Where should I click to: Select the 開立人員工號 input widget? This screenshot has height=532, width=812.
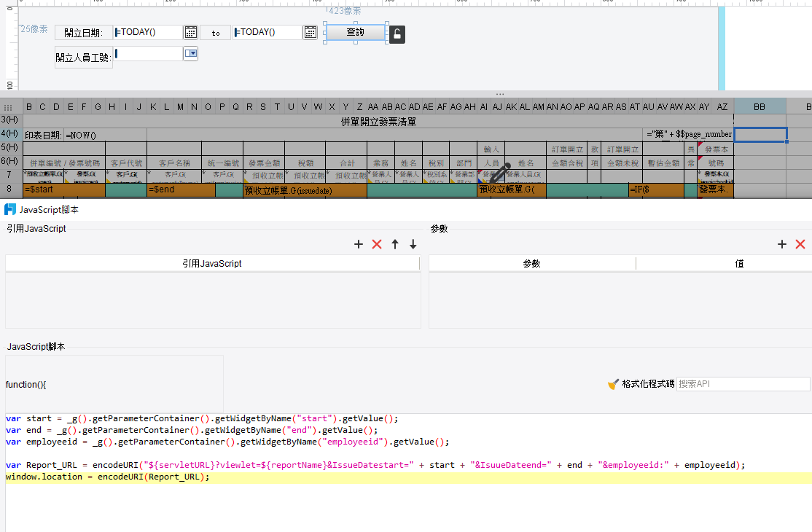(148, 53)
